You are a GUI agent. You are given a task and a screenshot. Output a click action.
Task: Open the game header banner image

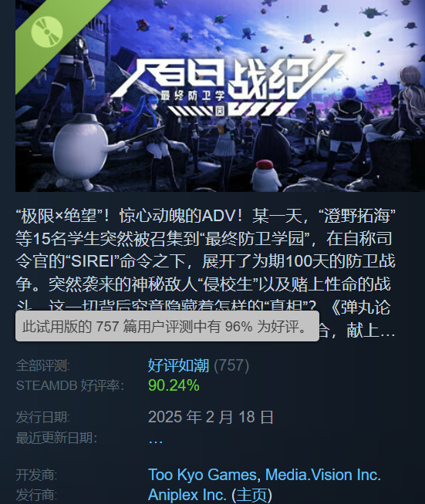[220, 96]
